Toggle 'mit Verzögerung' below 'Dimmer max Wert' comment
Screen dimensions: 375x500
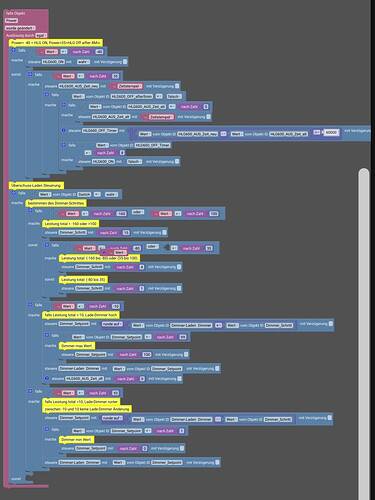[x=186, y=354]
